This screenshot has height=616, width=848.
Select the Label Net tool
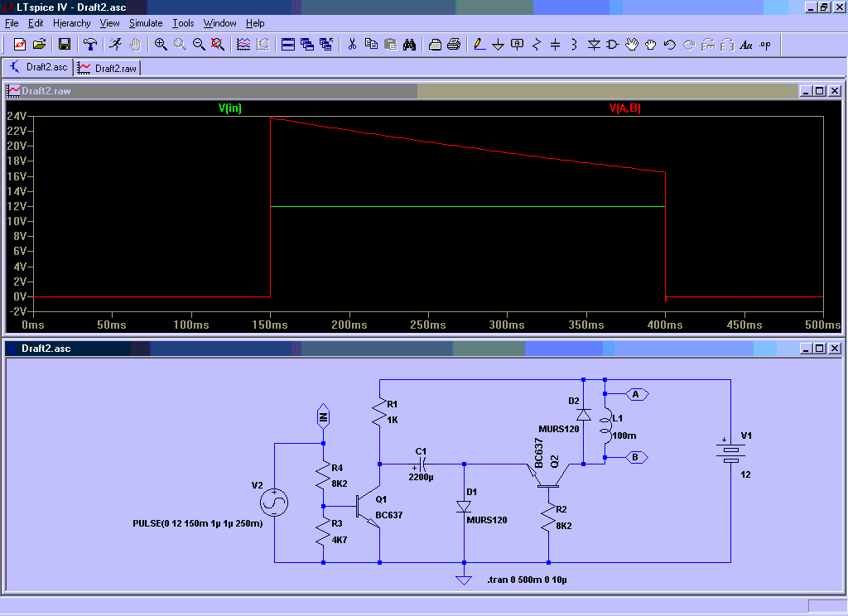(x=517, y=45)
